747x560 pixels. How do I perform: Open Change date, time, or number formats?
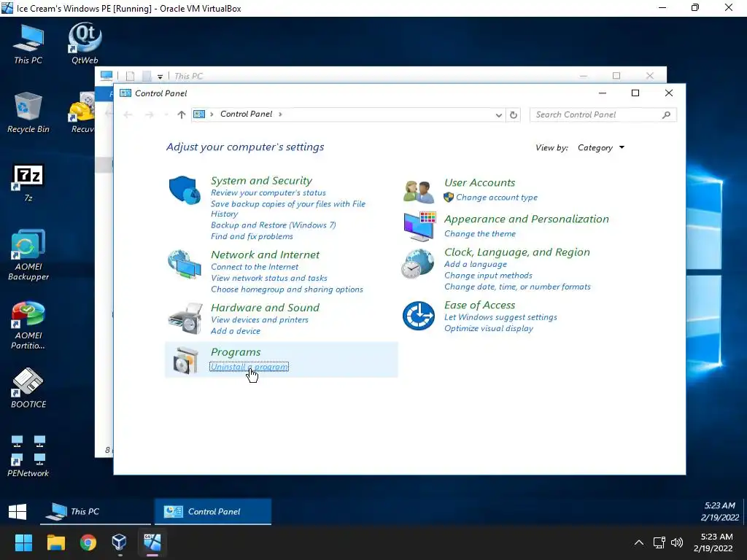(x=517, y=287)
